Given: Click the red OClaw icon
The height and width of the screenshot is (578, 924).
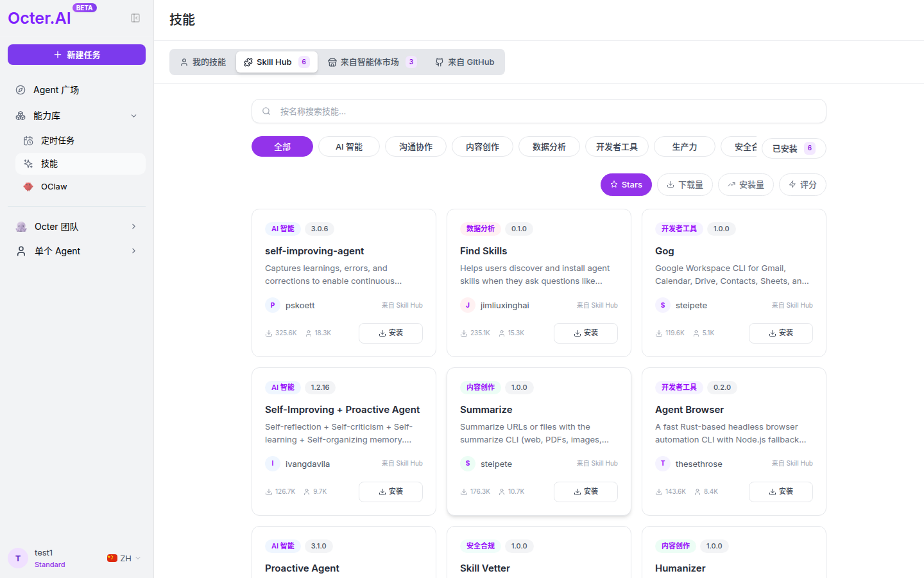Looking at the screenshot, I should (28, 187).
